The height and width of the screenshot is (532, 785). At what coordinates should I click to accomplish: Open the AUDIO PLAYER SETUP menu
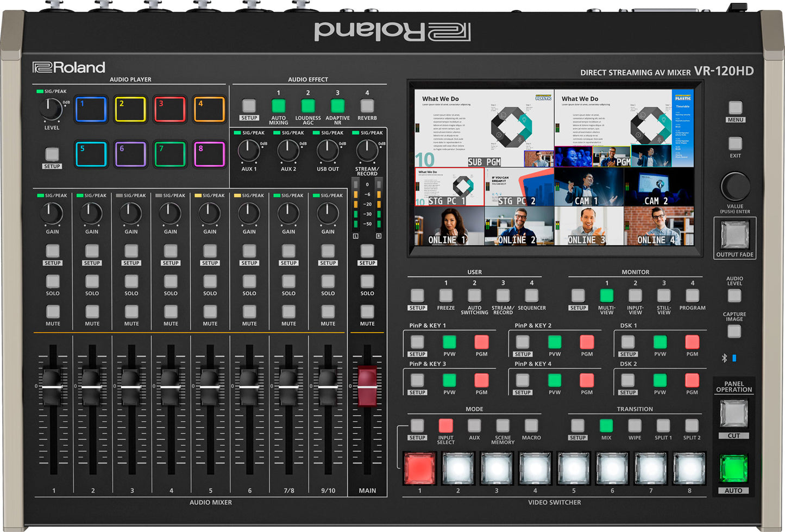coord(52,154)
